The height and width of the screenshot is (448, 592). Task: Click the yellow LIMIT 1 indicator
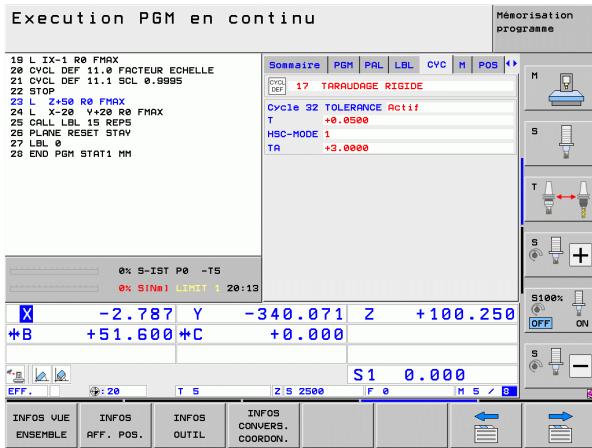click(198, 288)
